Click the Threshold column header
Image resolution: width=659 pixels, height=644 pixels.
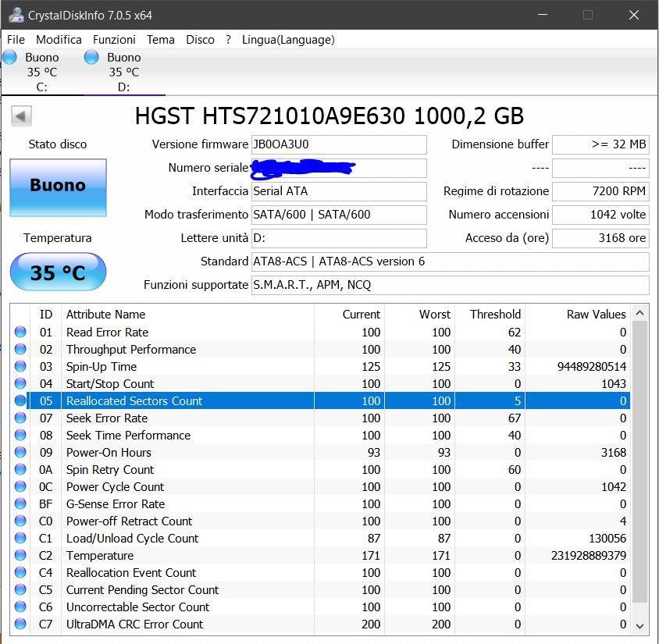490,315
